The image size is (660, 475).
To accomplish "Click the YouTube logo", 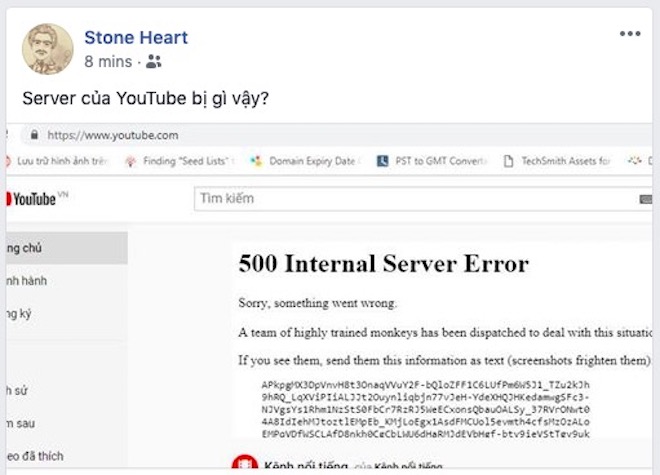I will (33, 199).
